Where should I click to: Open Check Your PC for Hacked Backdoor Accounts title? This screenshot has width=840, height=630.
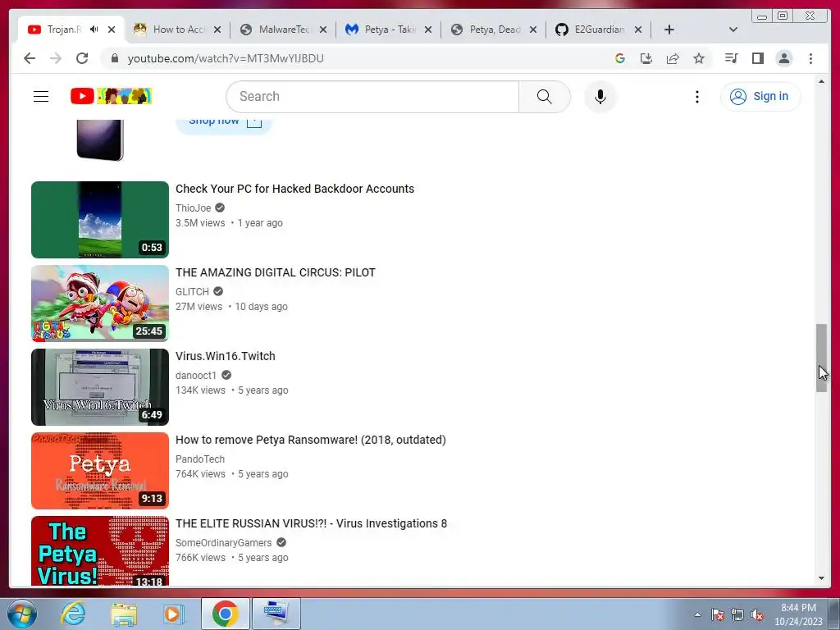[x=294, y=189]
